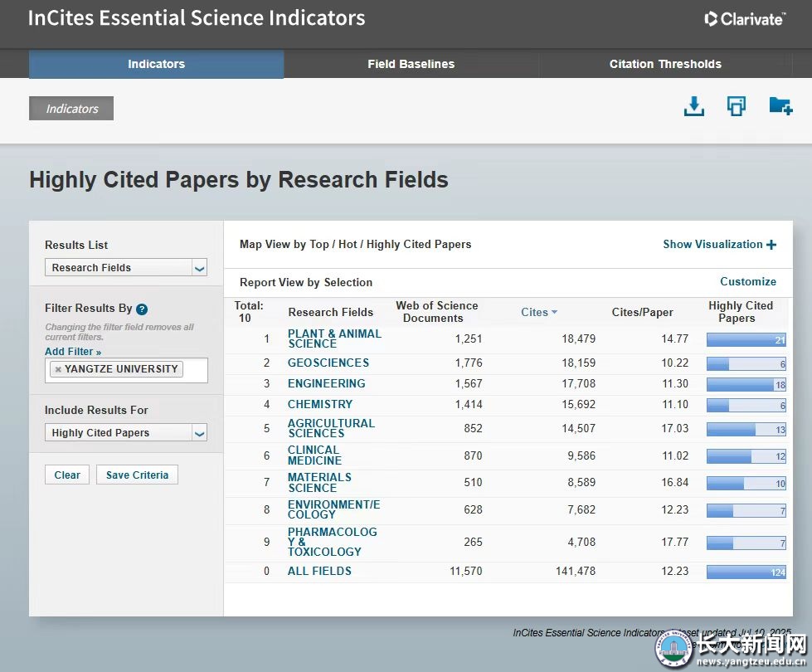Click the grey Indicators breadcrumb button
Image resolution: width=812 pixels, height=672 pixels.
pyautogui.click(x=71, y=109)
